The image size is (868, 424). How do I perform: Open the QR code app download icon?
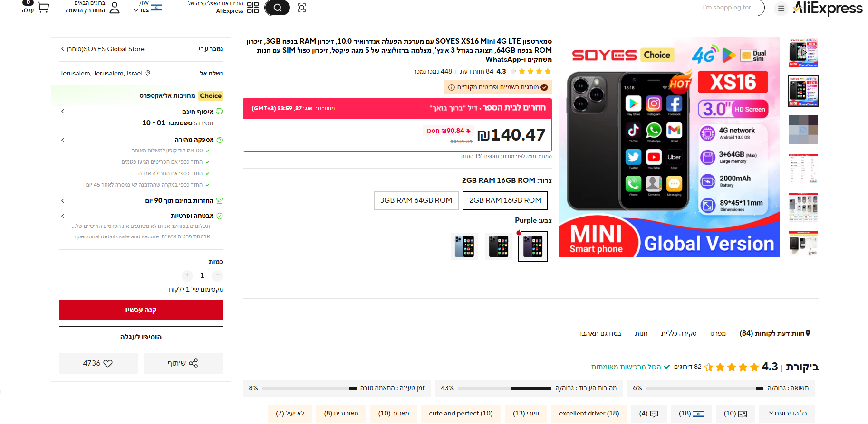pos(253,8)
